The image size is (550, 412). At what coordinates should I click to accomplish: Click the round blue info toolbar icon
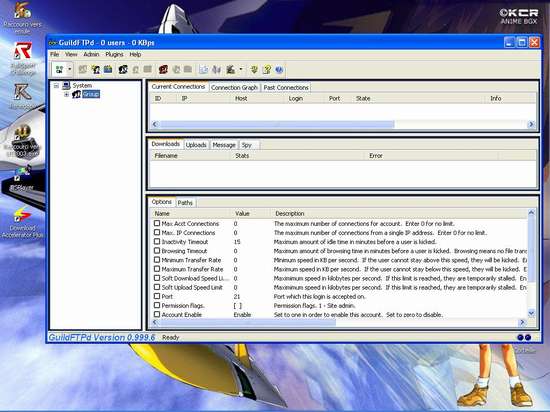coord(279,69)
